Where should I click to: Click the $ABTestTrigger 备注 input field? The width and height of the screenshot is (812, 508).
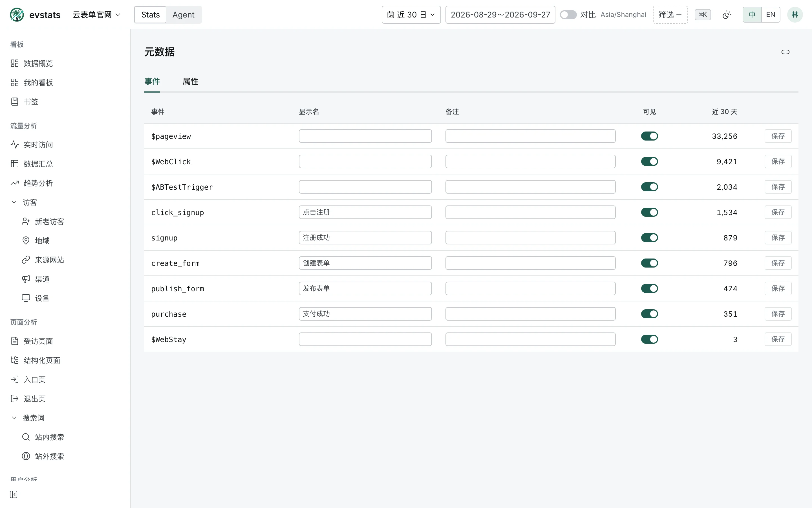click(530, 187)
